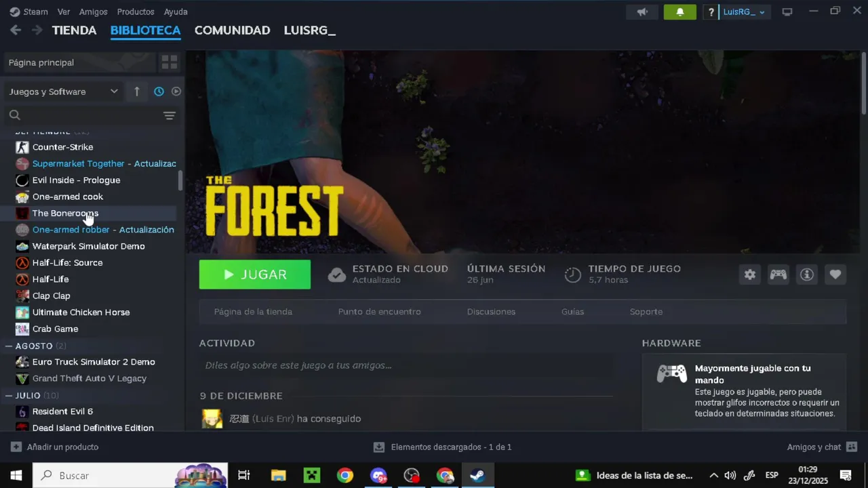Image resolution: width=868 pixels, height=488 pixels.
Task: Open the green notifications bell
Action: [x=679, y=12]
